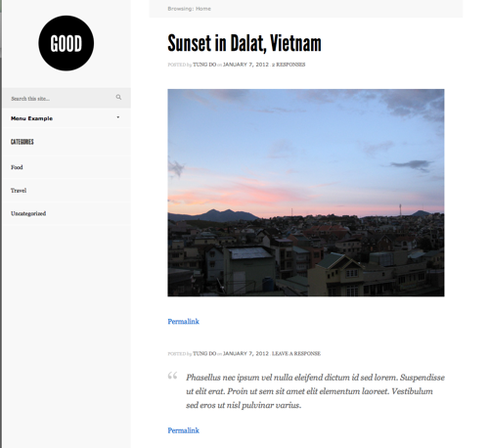489x448 pixels.
Task: Click the GOOD circular site logo
Action: coord(67,43)
